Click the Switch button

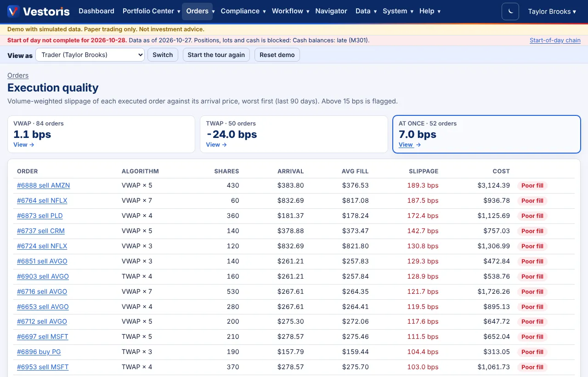163,55
